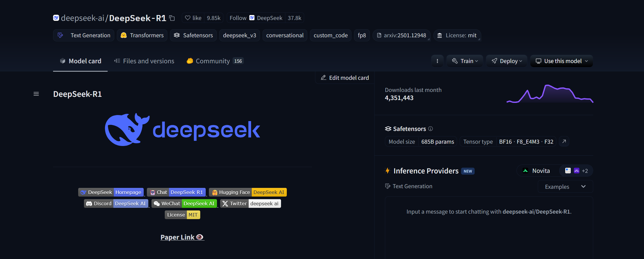Open the DeepSeek Homepage badge

pos(111,192)
